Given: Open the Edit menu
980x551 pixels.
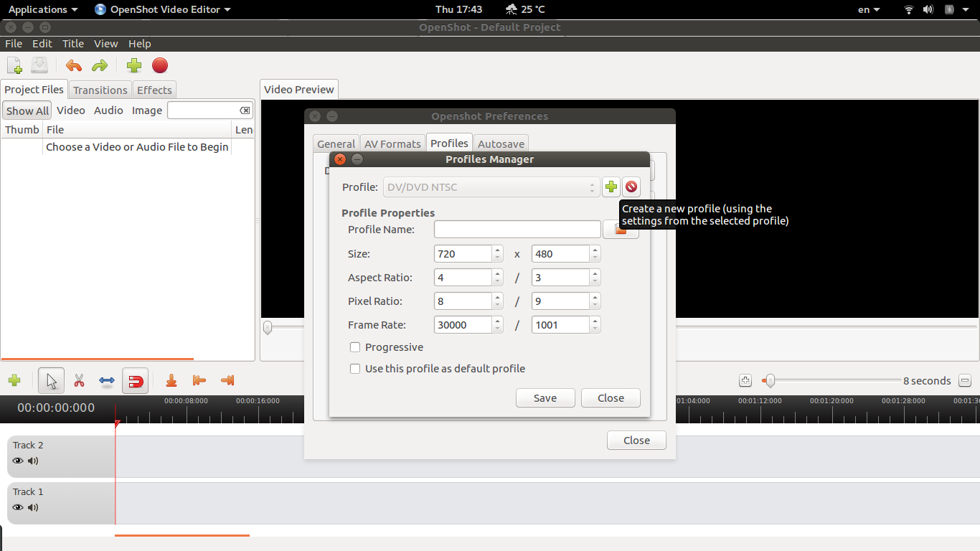Looking at the screenshot, I should click(x=42, y=44).
